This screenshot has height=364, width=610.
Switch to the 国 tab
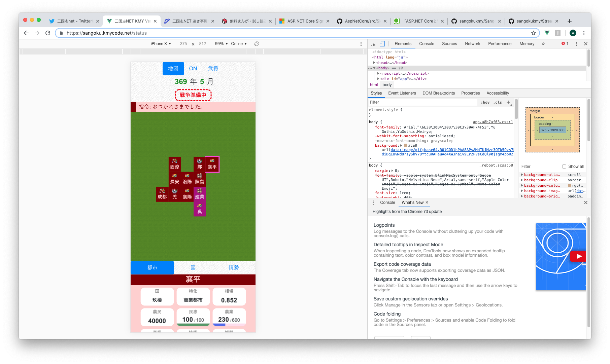(193, 267)
